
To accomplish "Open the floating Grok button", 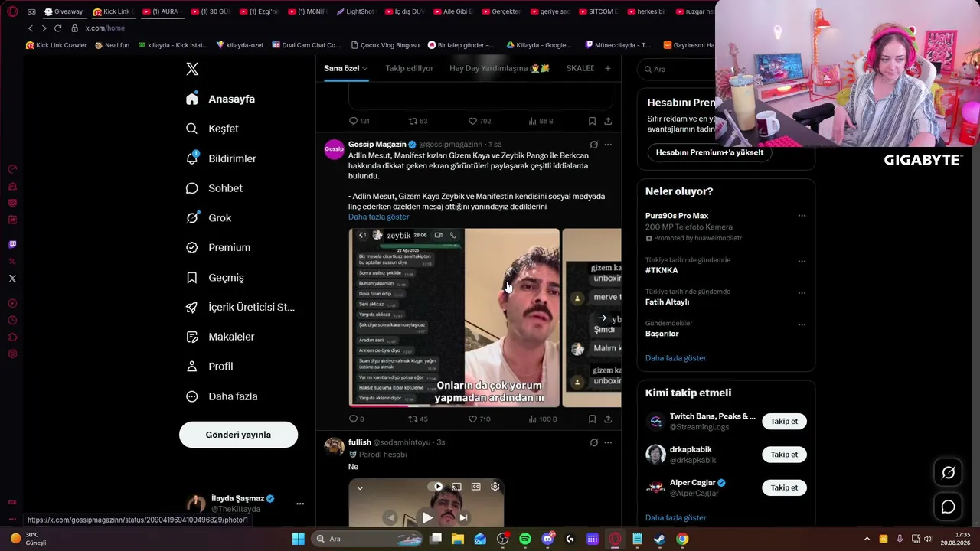I will [x=948, y=473].
